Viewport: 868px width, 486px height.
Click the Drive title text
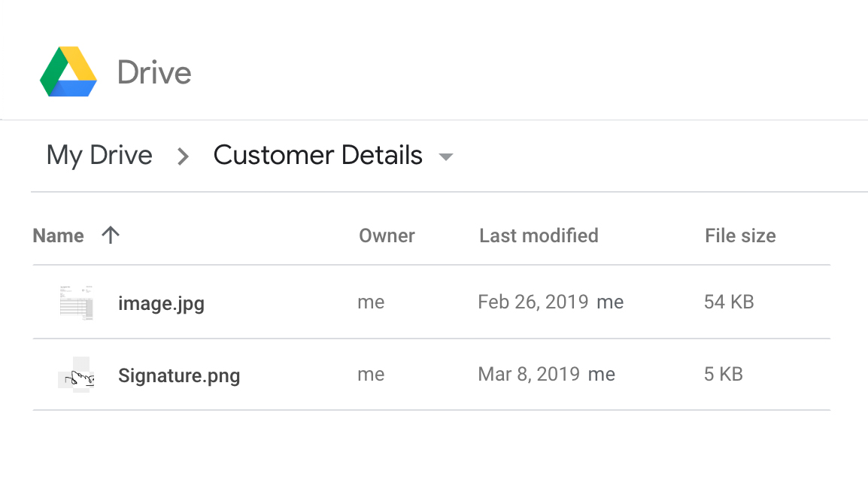point(154,73)
